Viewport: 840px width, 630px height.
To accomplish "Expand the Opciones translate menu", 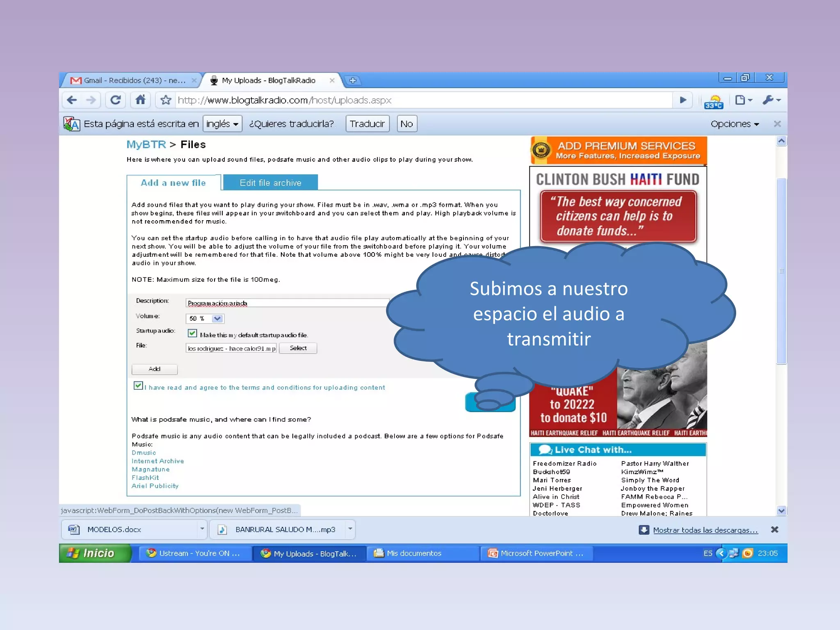I will coord(735,124).
